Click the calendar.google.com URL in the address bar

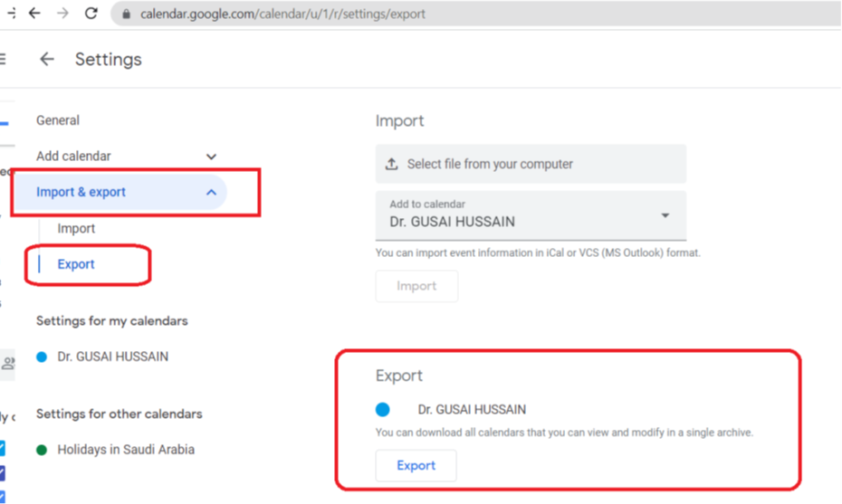pyautogui.click(x=282, y=14)
